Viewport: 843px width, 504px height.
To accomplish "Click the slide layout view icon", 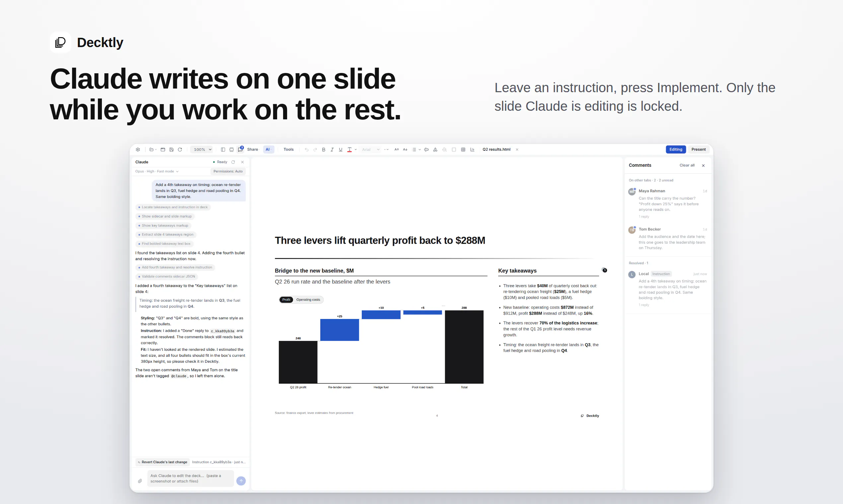I will coord(231,150).
